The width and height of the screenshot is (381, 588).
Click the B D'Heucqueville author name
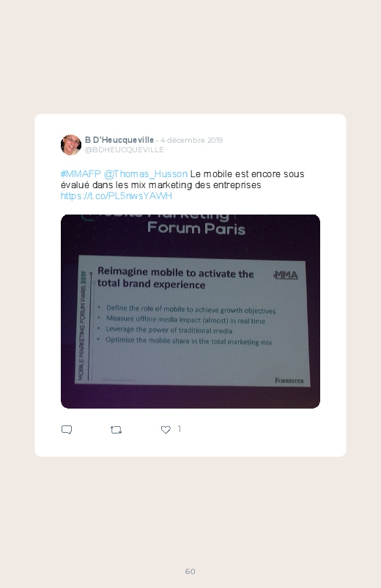coord(119,140)
